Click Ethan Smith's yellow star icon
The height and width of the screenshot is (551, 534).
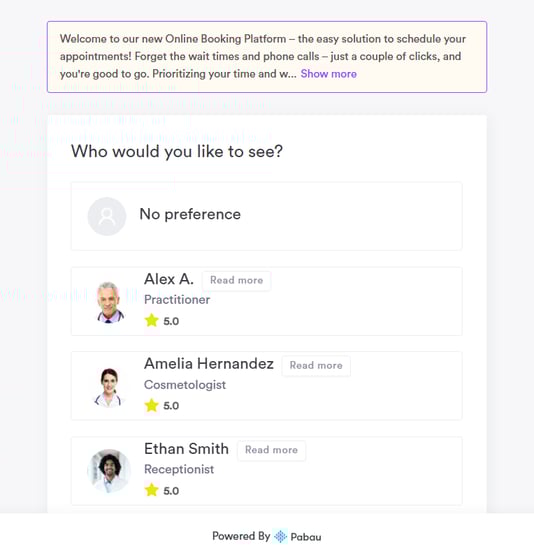tap(151, 490)
